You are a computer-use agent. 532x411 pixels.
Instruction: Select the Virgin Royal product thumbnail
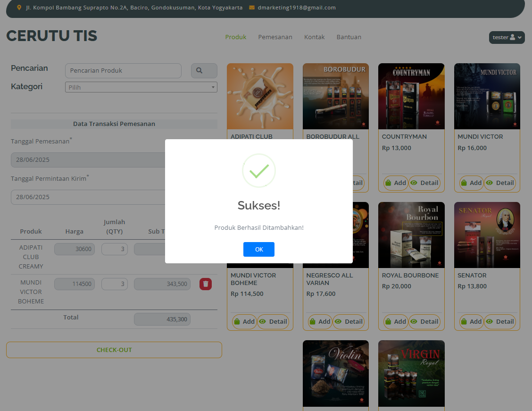[411, 373]
